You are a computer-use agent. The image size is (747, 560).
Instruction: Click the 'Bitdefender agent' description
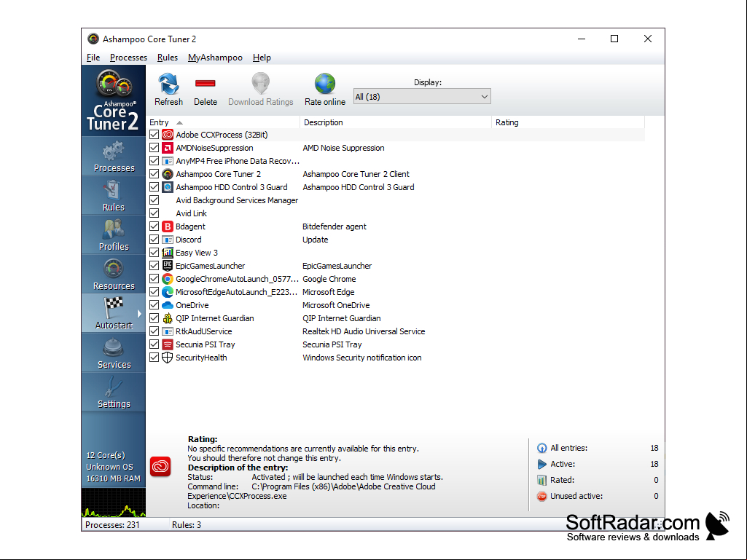coord(334,226)
